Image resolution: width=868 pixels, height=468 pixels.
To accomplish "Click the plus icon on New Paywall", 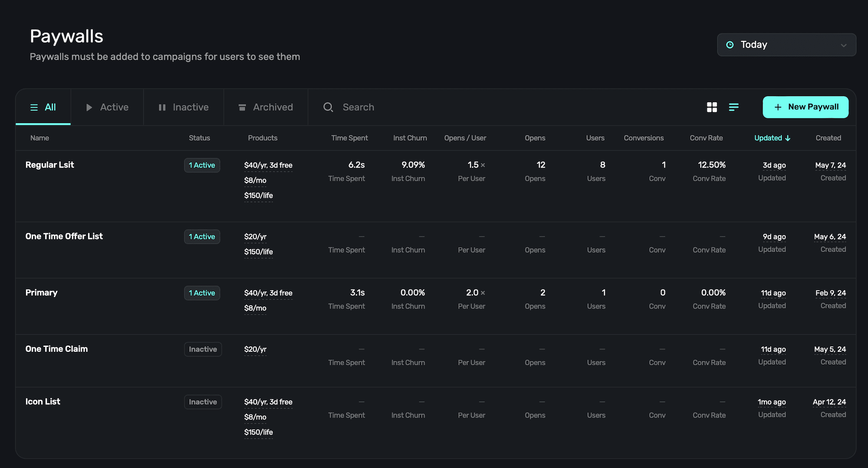I will pos(778,107).
